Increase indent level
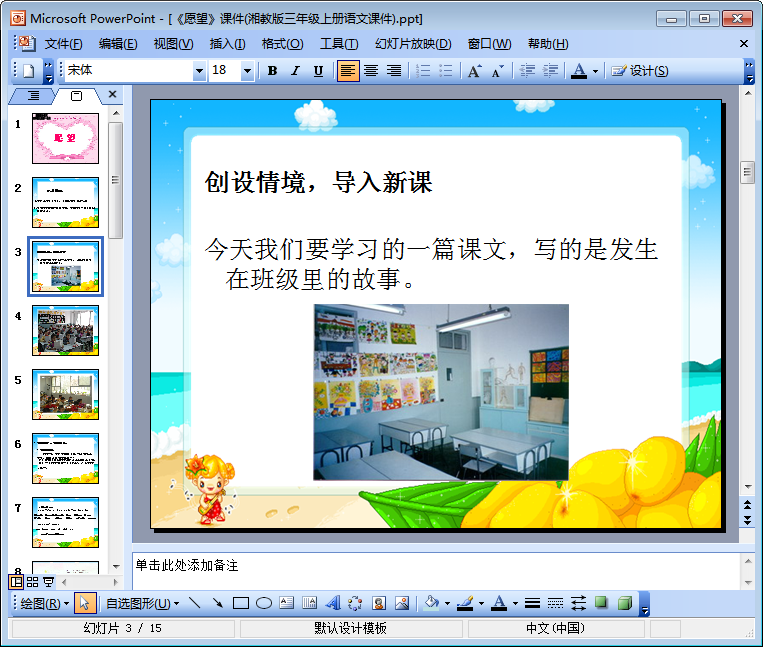 [550, 71]
